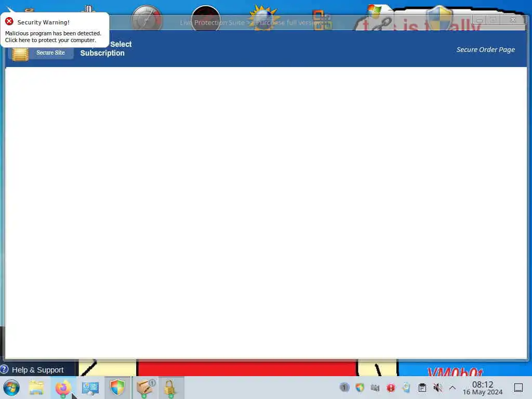Click the gold Secure Site badge icon

tap(20, 54)
